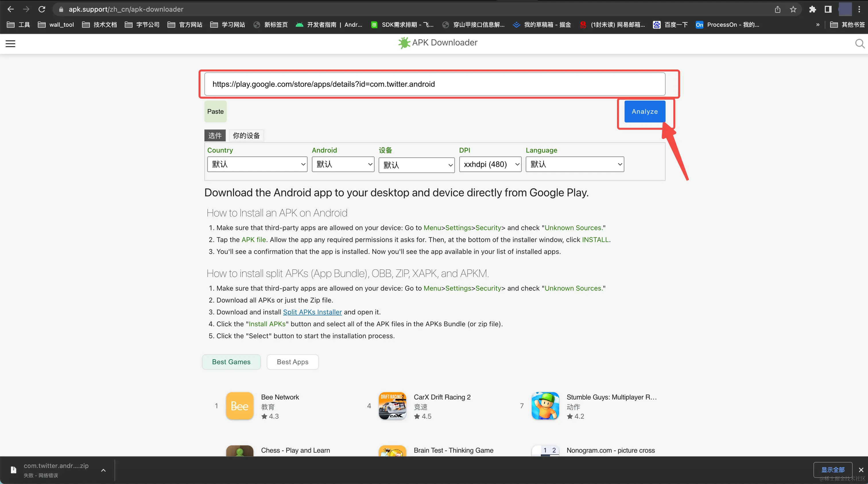The image size is (868, 484).
Task: Switch to the 你的设备 tab
Action: click(246, 136)
